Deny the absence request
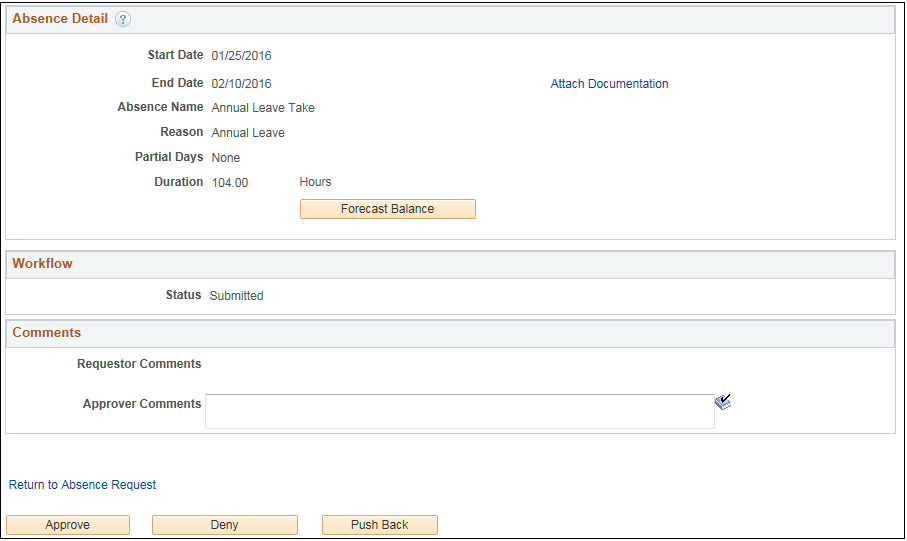Screen dimensions: 907x541 tap(224, 525)
